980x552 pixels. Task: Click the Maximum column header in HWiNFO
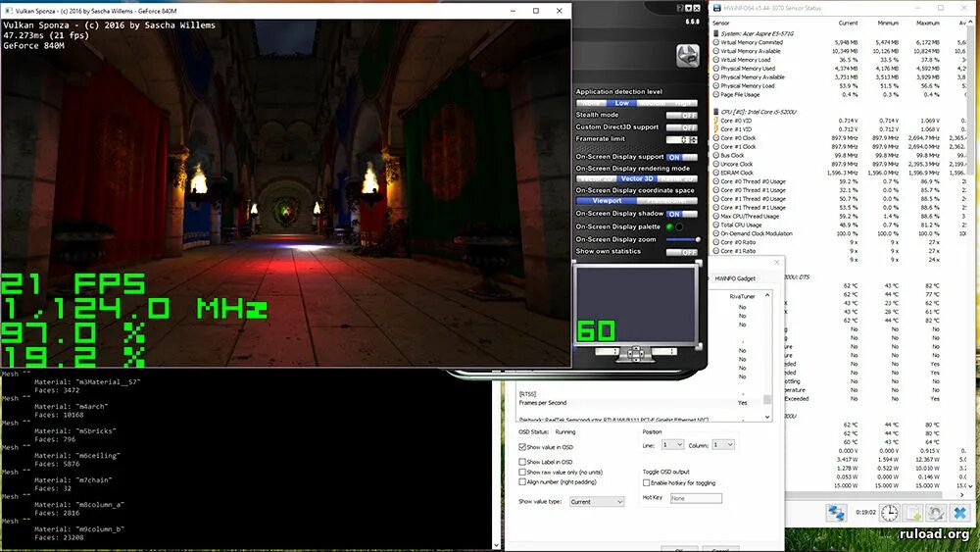(x=927, y=24)
